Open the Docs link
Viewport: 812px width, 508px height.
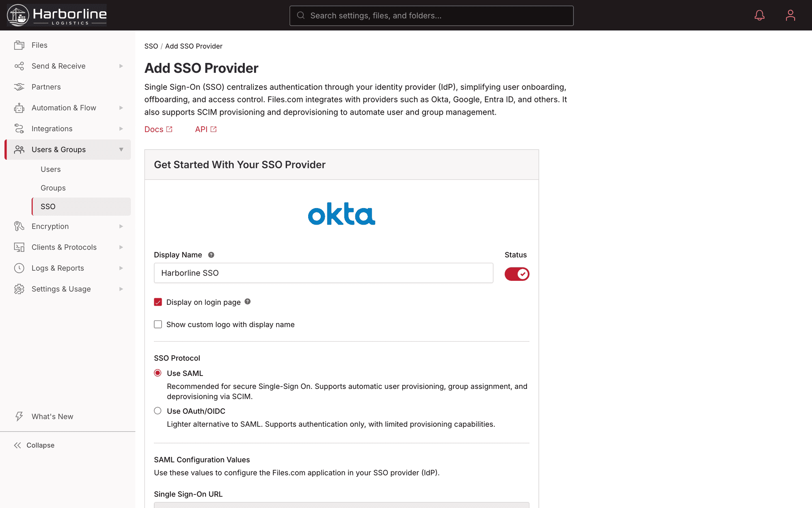click(x=158, y=129)
